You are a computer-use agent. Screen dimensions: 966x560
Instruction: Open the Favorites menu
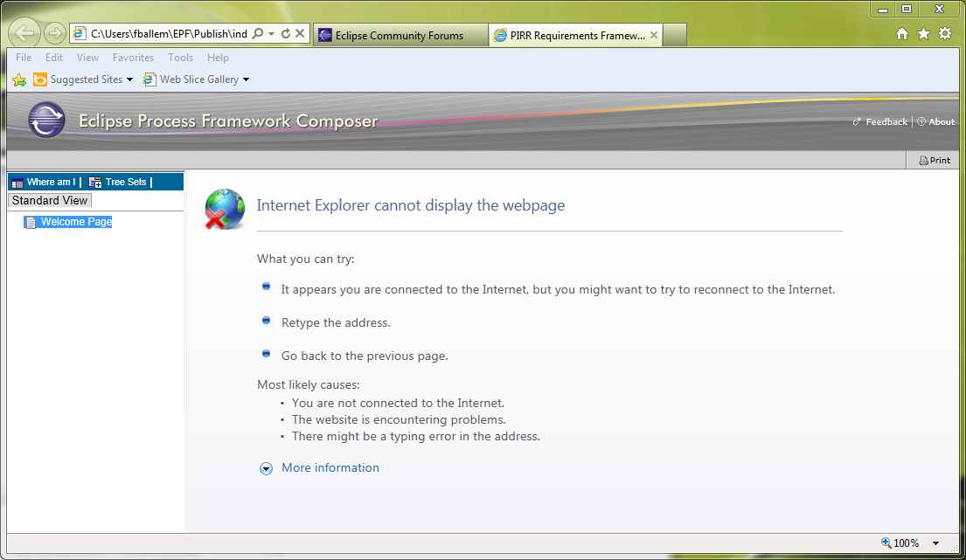(133, 58)
